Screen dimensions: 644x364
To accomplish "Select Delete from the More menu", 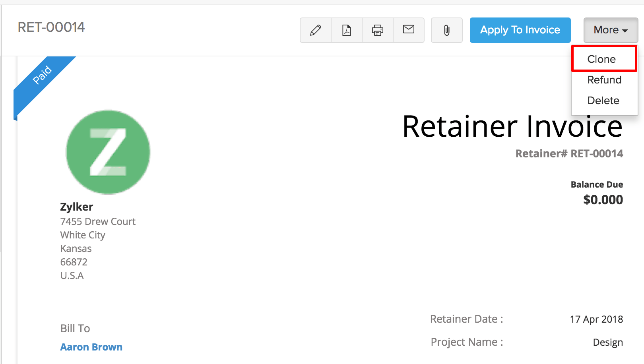I will click(x=603, y=101).
